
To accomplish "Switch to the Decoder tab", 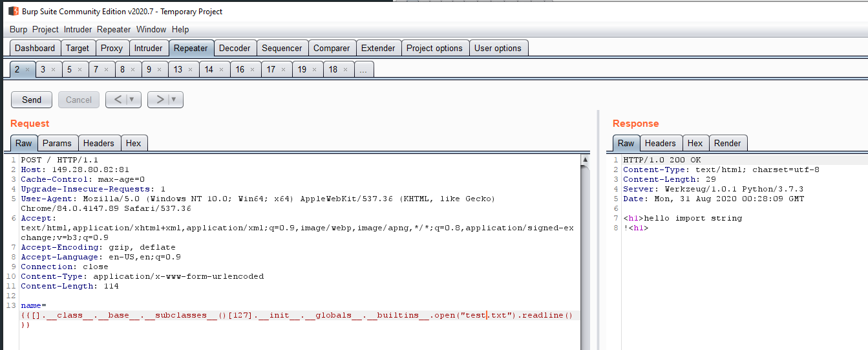I will [235, 48].
